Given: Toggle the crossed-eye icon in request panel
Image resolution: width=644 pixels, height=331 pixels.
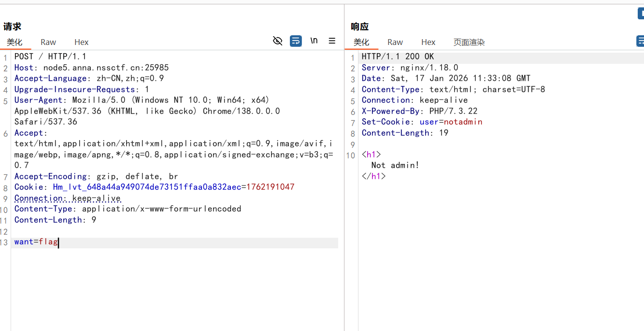Looking at the screenshot, I should click(277, 41).
